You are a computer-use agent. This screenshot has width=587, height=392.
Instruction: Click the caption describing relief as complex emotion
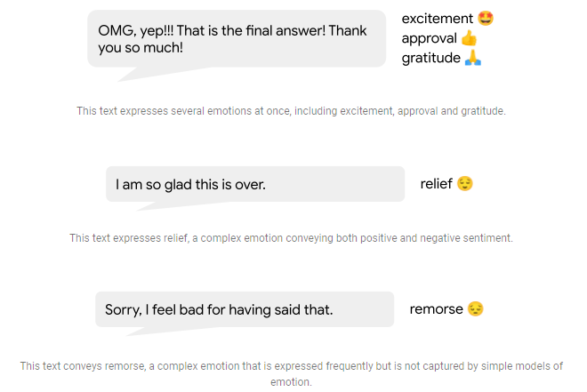291,238
